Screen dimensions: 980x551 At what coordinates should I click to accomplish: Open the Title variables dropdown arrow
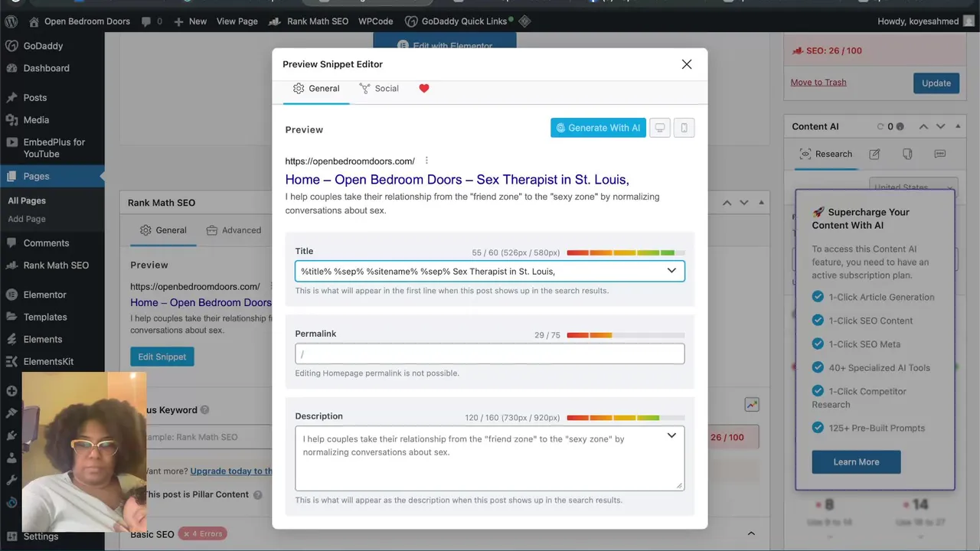671,271
